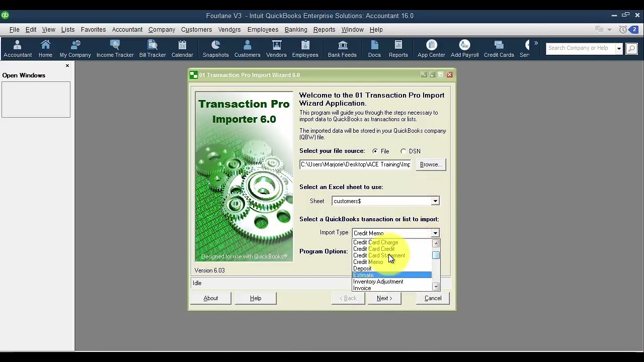Open the Bill Tracker
The height and width of the screenshot is (362, 644).
[x=152, y=49]
